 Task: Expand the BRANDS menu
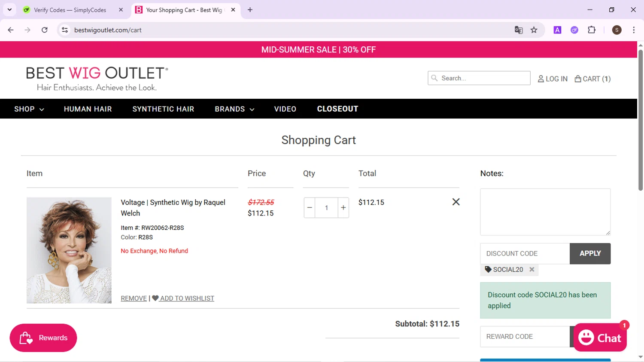point(234,109)
